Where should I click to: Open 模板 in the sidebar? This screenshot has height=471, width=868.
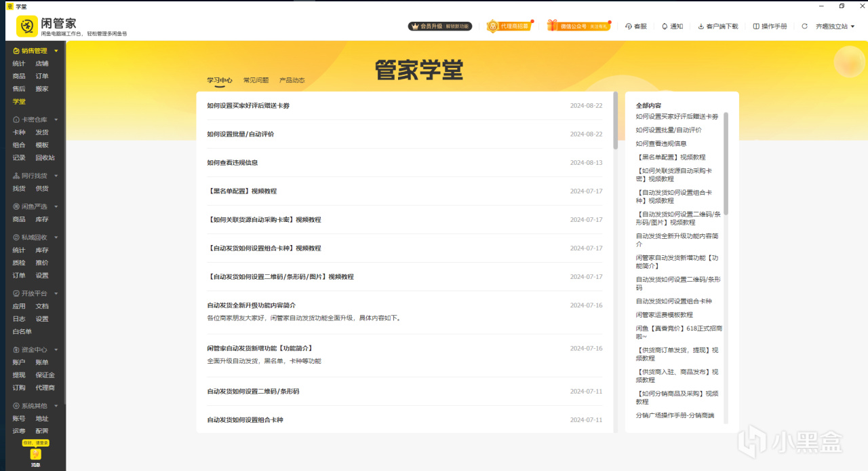tap(42, 145)
